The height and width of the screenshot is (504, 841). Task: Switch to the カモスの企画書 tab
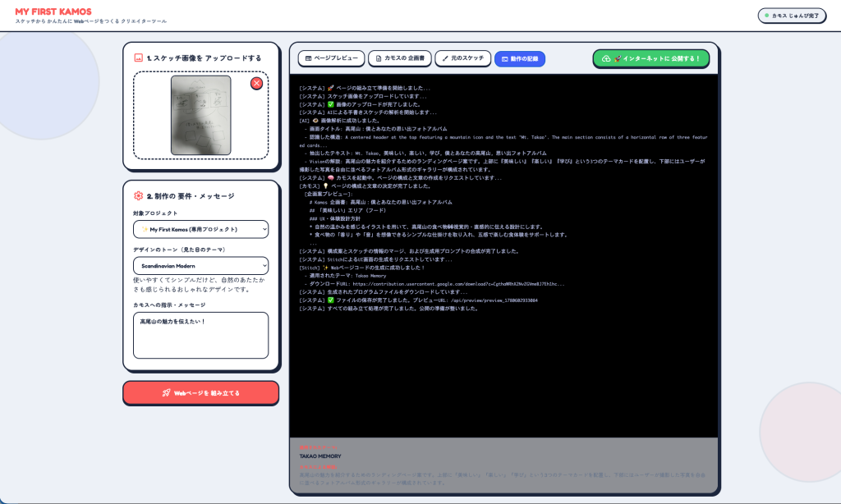(400, 58)
